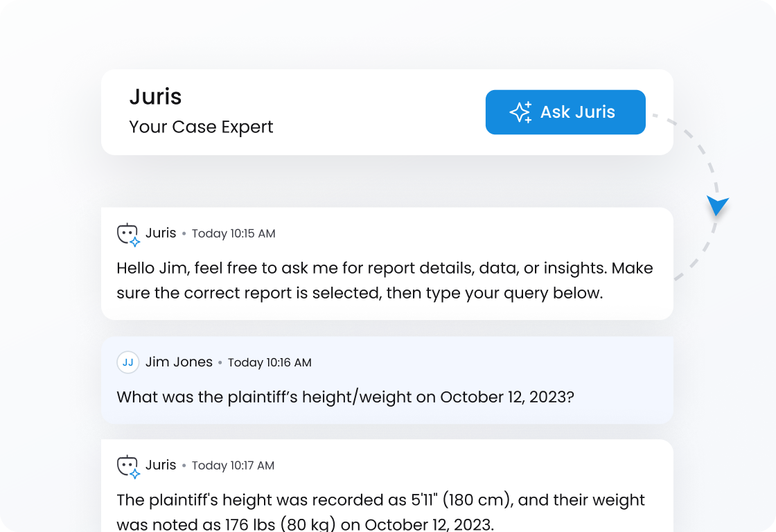Click the answer text about 5'11" height

point(380,500)
